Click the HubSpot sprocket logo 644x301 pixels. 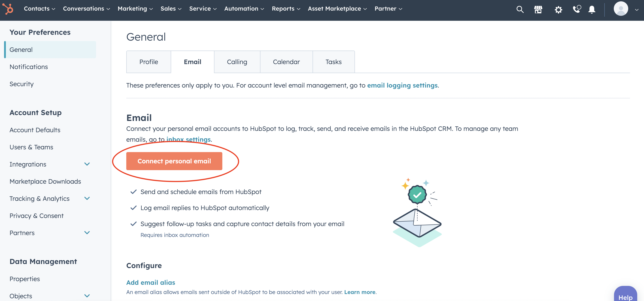pyautogui.click(x=8, y=9)
